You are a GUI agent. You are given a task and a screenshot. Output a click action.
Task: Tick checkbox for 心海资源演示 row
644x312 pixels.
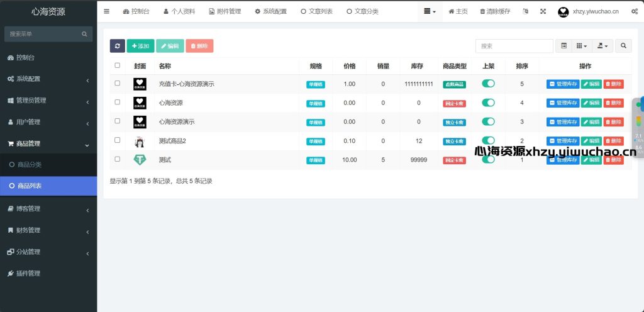point(118,121)
